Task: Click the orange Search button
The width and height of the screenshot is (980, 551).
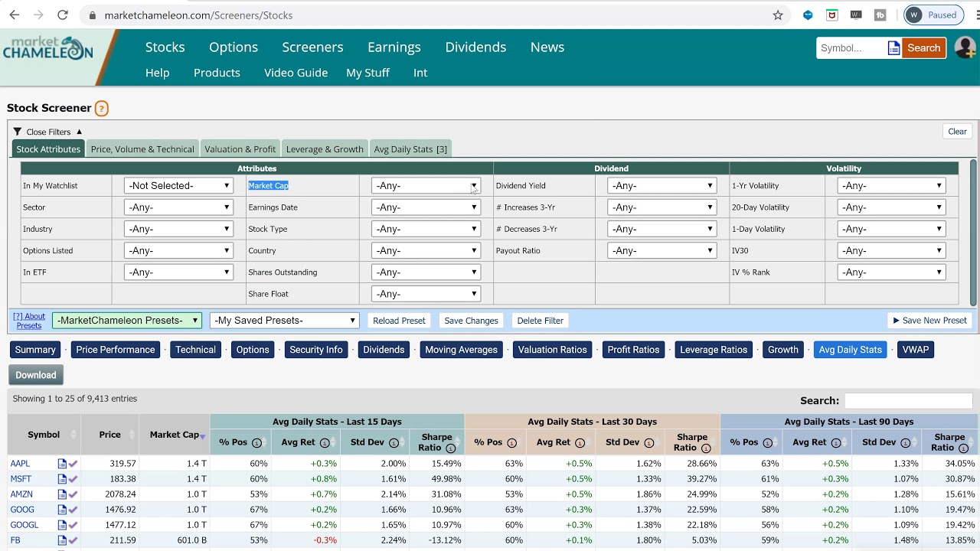Action: coord(923,48)
